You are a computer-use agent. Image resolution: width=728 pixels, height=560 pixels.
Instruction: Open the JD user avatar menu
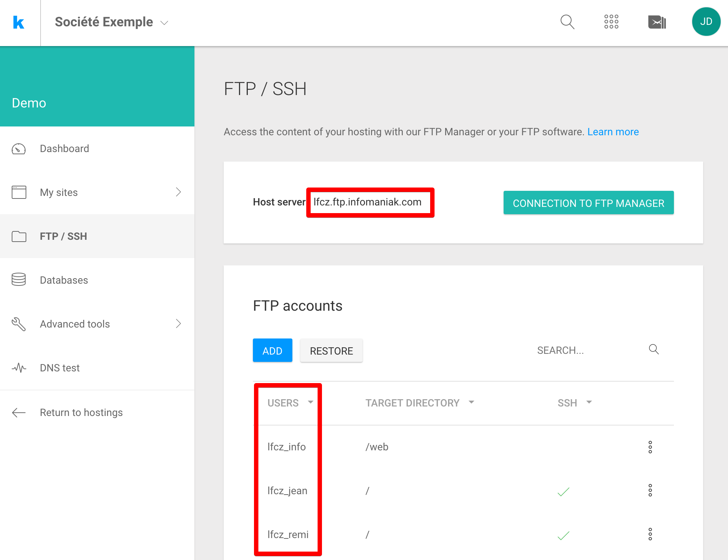tap(706, 22)
